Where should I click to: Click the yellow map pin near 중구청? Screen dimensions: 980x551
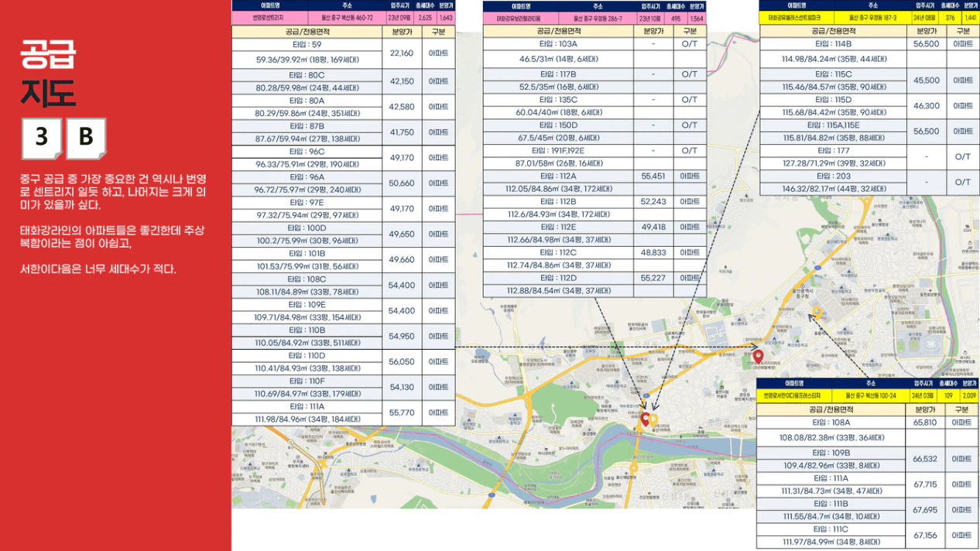point(817,313)
